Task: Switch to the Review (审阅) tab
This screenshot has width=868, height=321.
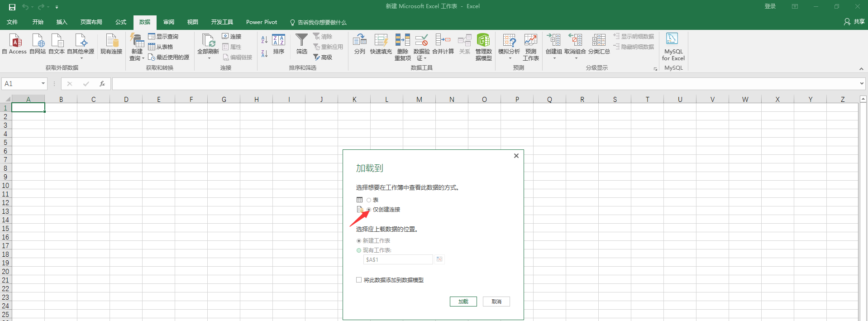Action: pos(169,22)
